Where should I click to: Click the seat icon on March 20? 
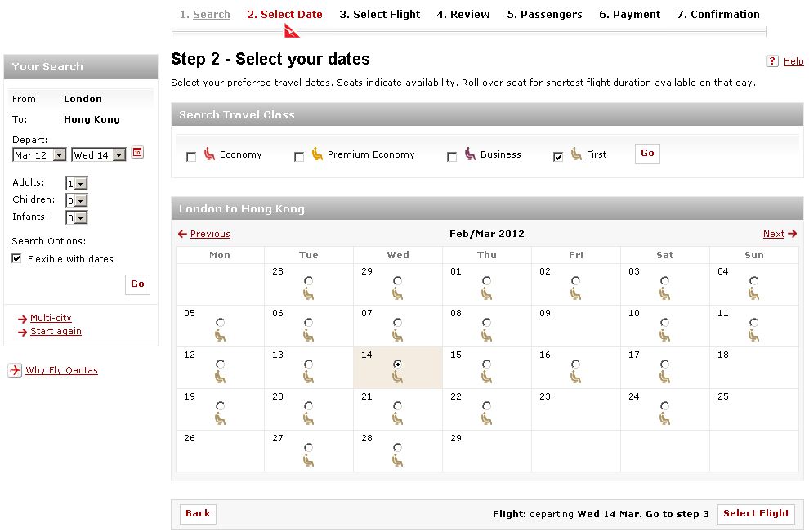[308, 418]
